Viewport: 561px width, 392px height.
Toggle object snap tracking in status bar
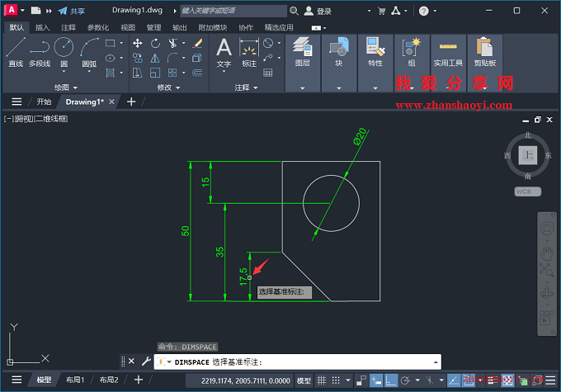[454, 380]
